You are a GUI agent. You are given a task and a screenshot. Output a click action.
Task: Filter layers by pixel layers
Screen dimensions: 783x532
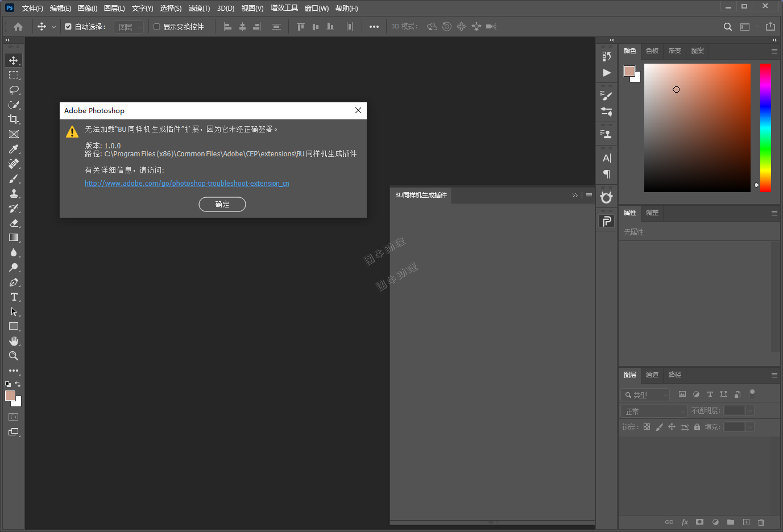pos(682,394)
